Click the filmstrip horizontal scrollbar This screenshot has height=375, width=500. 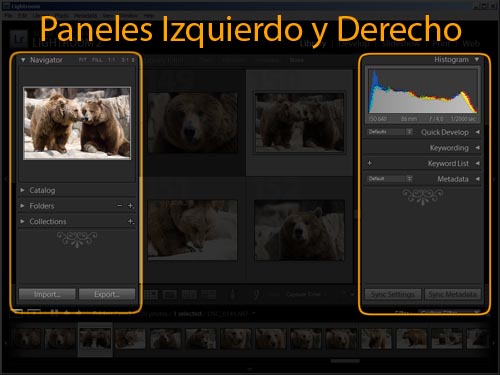(x=345, y=361)
